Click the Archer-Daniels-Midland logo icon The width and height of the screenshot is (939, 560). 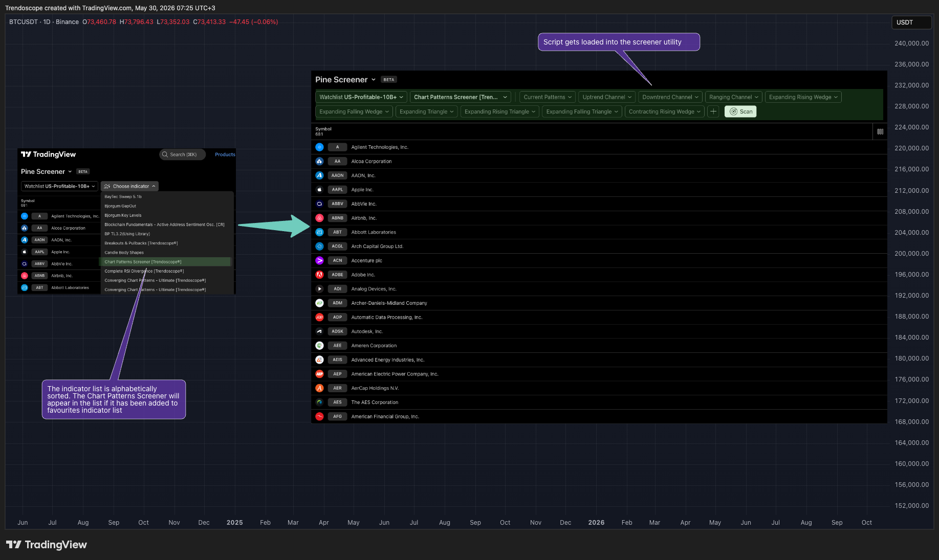click(319, 303)
